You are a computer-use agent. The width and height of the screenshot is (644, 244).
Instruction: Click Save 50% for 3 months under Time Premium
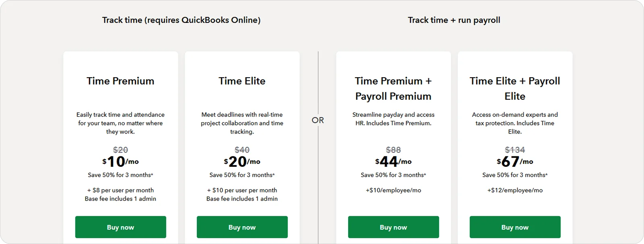[120, 175]
